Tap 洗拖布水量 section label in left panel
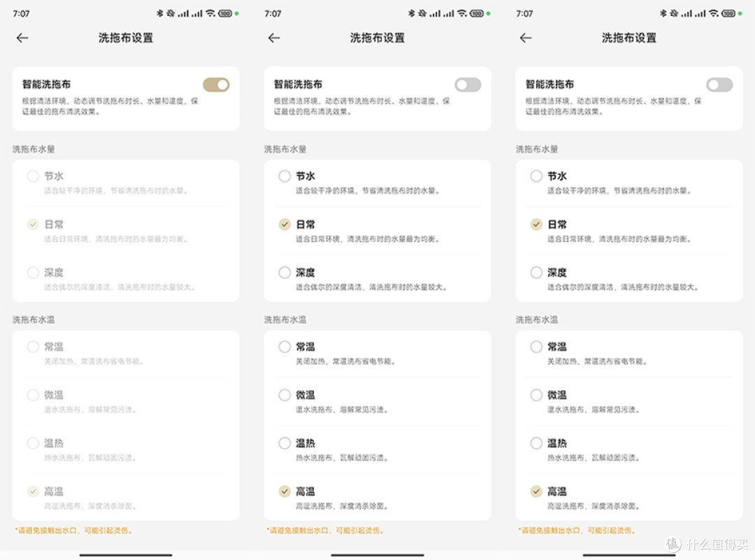 (34, 149)
